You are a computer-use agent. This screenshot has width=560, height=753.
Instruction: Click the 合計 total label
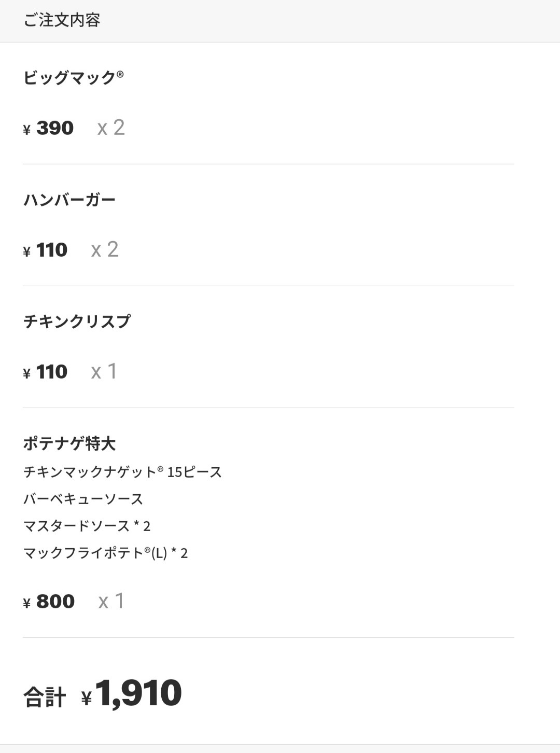click(45, 697)
